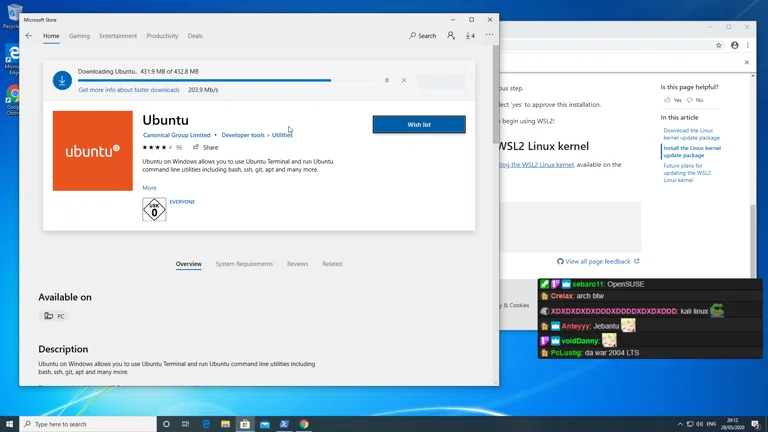Screen dimensions: 768x432
Task: Launch Edge from the taskbar
Action: pos(206,424)
